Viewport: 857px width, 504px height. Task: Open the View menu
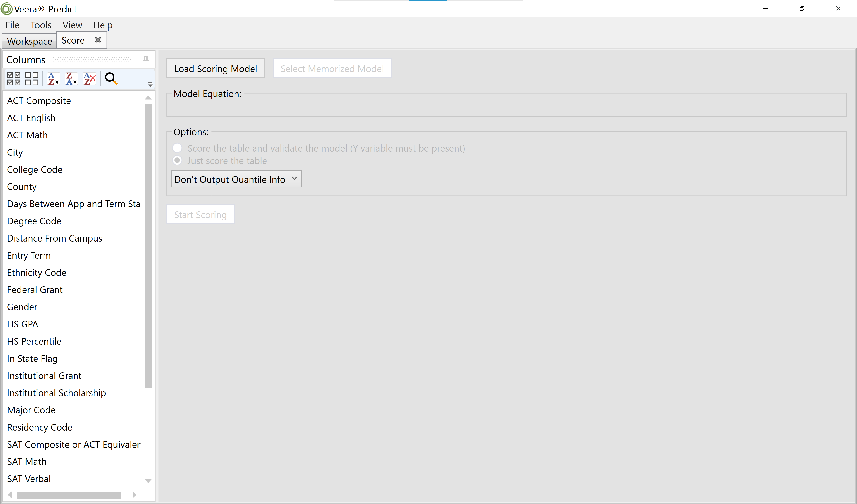coord(72,25)
